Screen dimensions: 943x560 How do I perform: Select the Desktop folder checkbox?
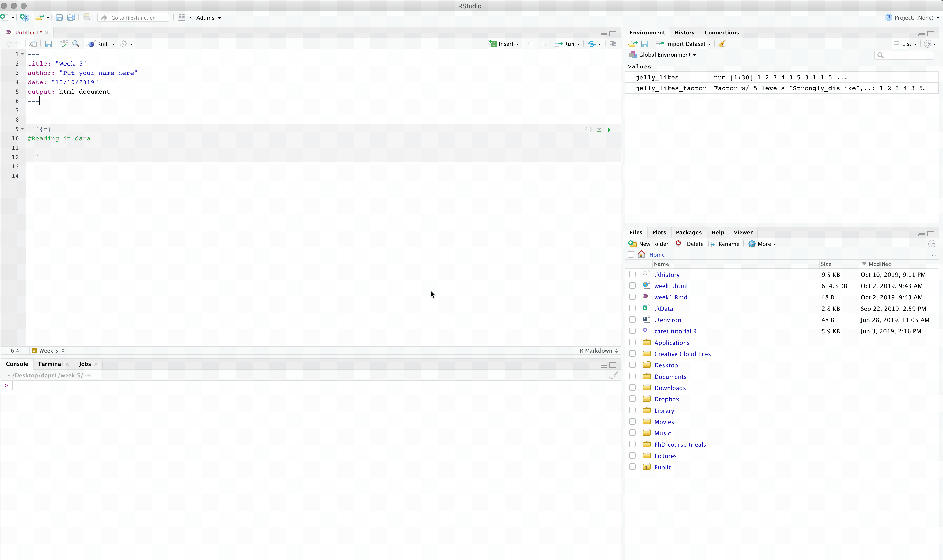[x=632, y=365]
